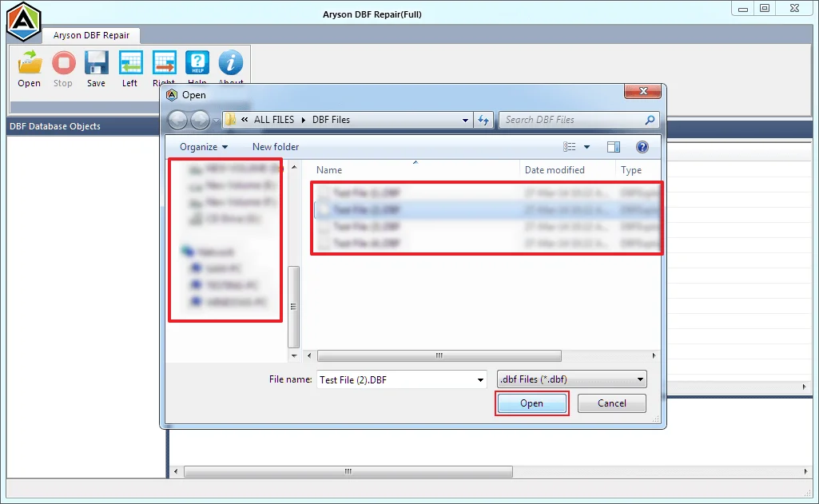Maximize the Aryson DBF Repair window
Image resolution: width=819 pixels, height=504 pixels.
tap(765, 8)
